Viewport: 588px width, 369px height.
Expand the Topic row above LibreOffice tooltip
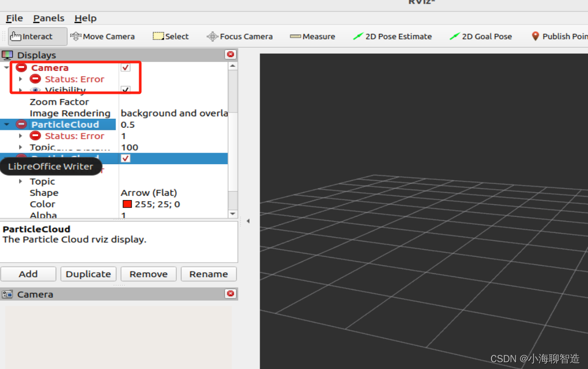pyautogui.click(x=21, y=147)
